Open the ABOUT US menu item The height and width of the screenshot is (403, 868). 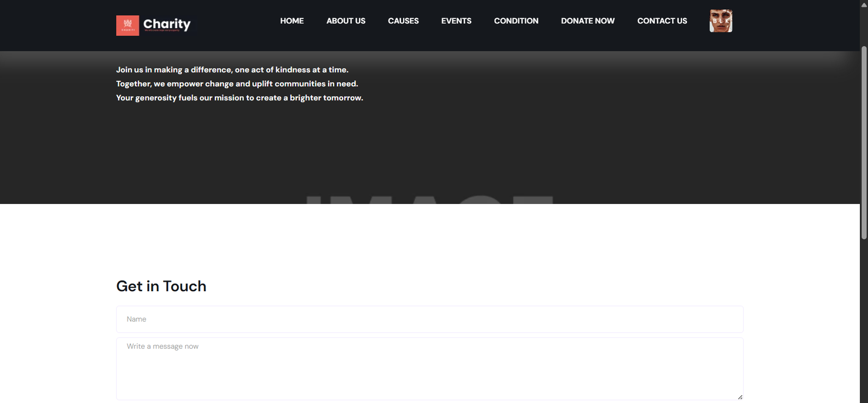[x=346, y=21]
